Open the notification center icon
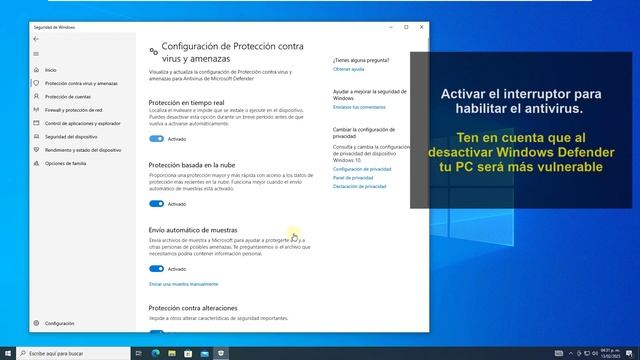The height and width of the screenshot is (360, 640). 629,353
